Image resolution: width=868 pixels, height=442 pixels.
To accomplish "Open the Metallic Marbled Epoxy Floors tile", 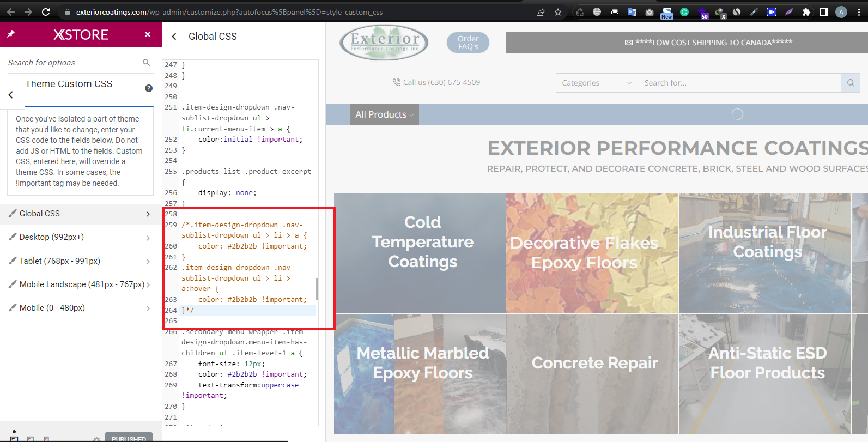I will pos(420,374).
